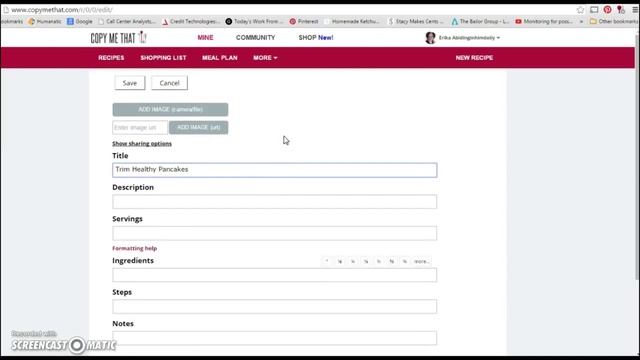This screenshot has height=360, width=640.
Task: Switch to the COMMUNITY tab
Action: (256, 38)
